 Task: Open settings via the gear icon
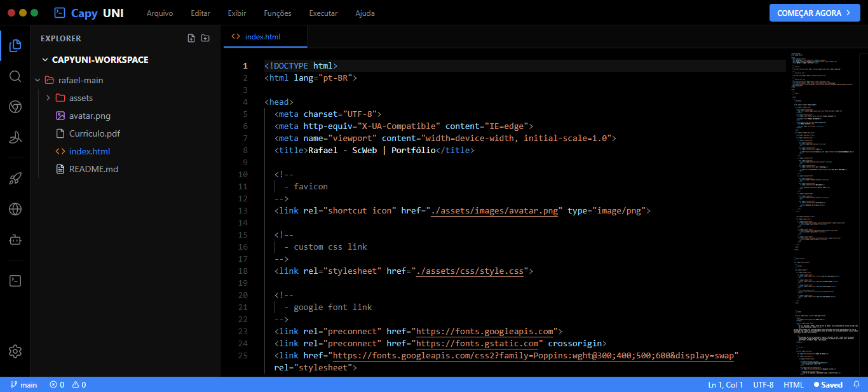pos(15,351)
